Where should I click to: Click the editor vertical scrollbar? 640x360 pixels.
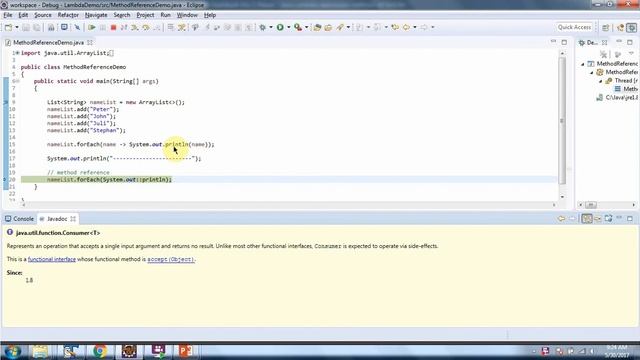[x=562, y=122]
